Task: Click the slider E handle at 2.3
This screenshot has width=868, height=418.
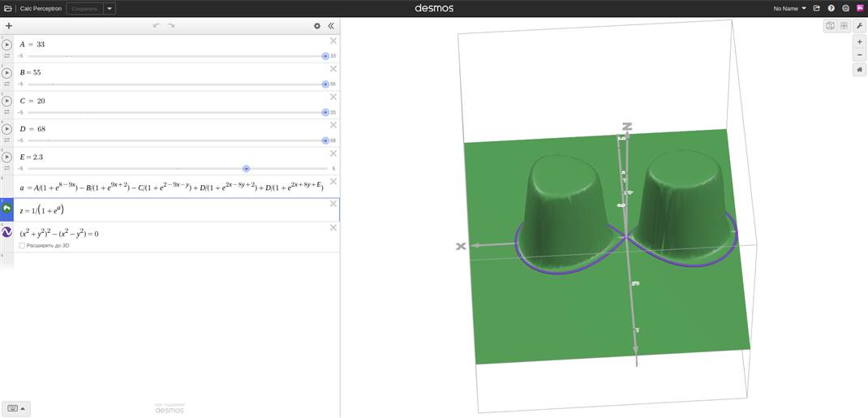Action: pos(247,168)
